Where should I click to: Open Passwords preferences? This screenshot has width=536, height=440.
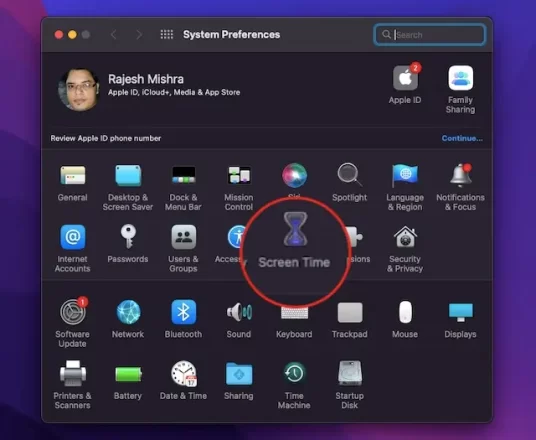point(128,237)
